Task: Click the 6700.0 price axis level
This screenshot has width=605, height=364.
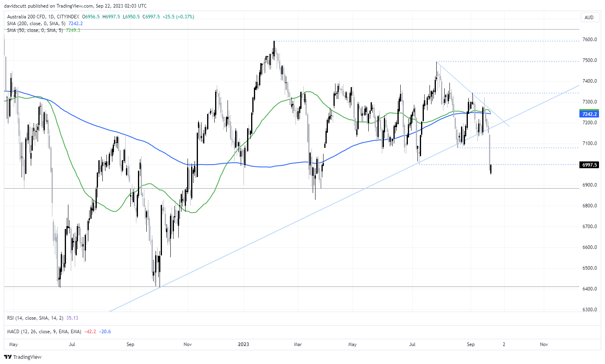Action: click(590, 227)
